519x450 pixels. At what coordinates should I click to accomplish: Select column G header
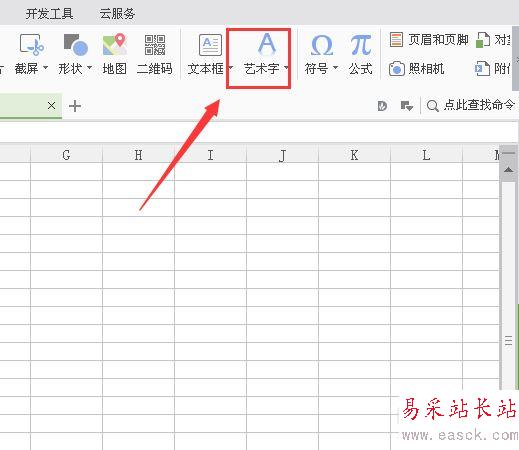coord(66,155)
